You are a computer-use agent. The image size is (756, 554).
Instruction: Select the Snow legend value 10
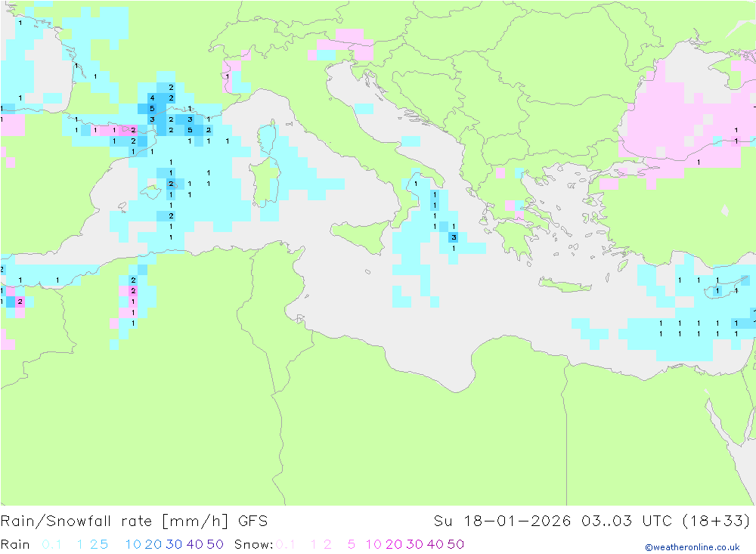[373, 544]
